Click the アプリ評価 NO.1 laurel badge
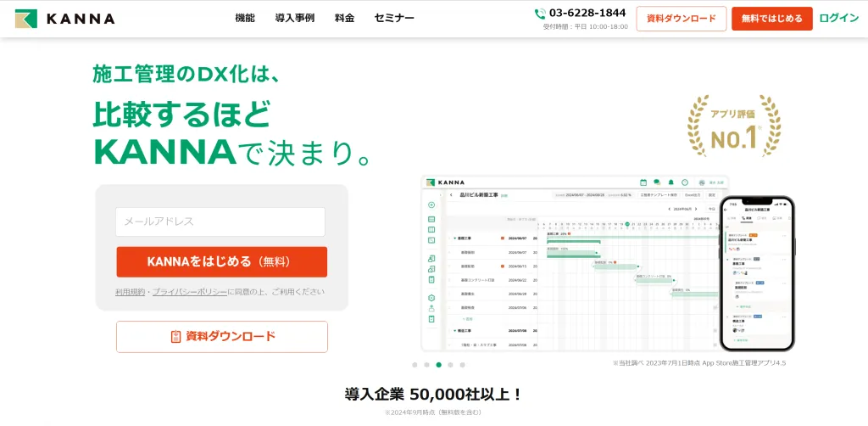Viewport: 868px width, 426px height. [x=733, y=126]
